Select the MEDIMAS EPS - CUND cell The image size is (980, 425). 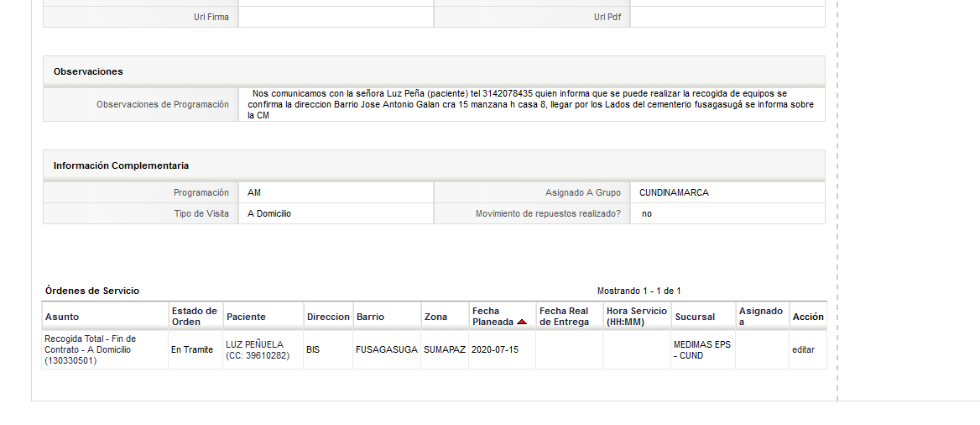[x=702, y=350]
